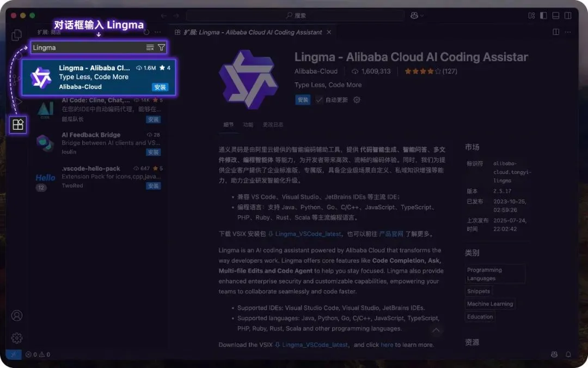This screenshot has width=588, height=368.
Task: Open the .vscode-hello-pack result
Action: (x=98, y=177)
